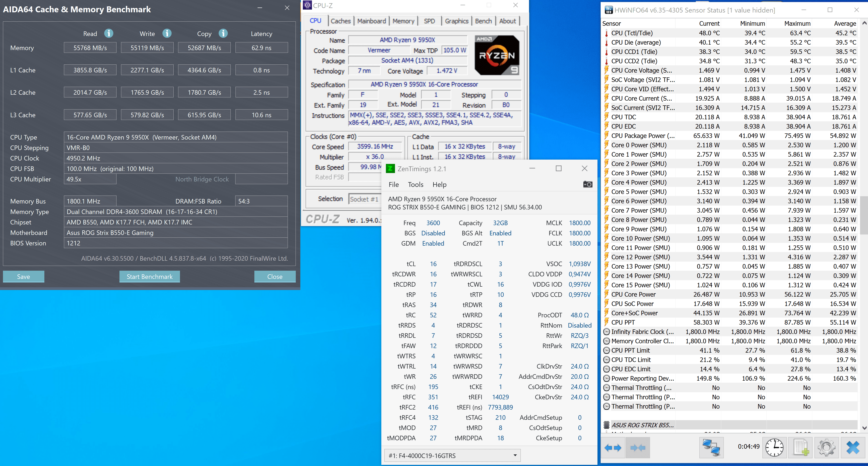Click clock icon beside Infinity Fabric Clock
The height and width of the screenshot is (466, 868).
[607, 332]
